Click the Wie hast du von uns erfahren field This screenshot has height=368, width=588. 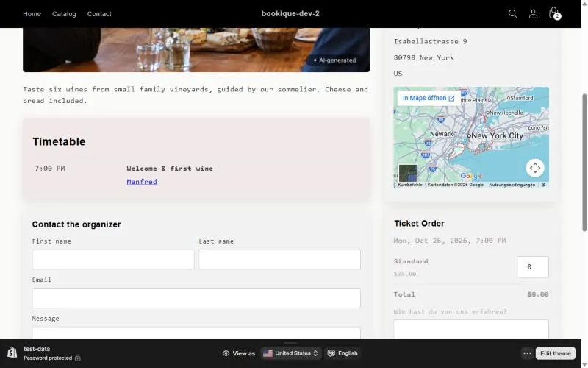[471, 329]
